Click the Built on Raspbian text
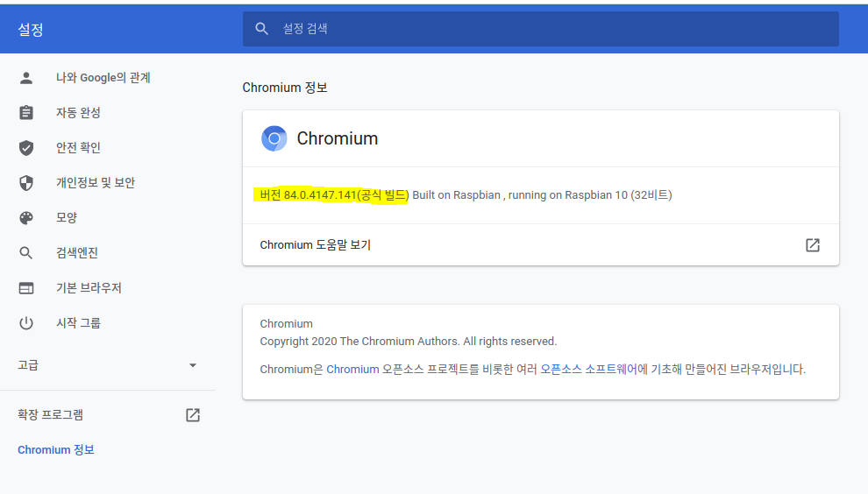Viewport: 868px width, 494px height. point(456,195)
